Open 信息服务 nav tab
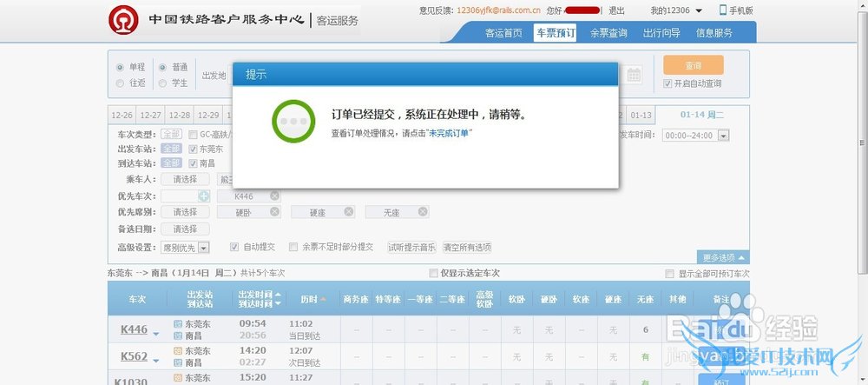Image resolution: width=868 pixels, height=385 pixels. (x=714, y=33)
